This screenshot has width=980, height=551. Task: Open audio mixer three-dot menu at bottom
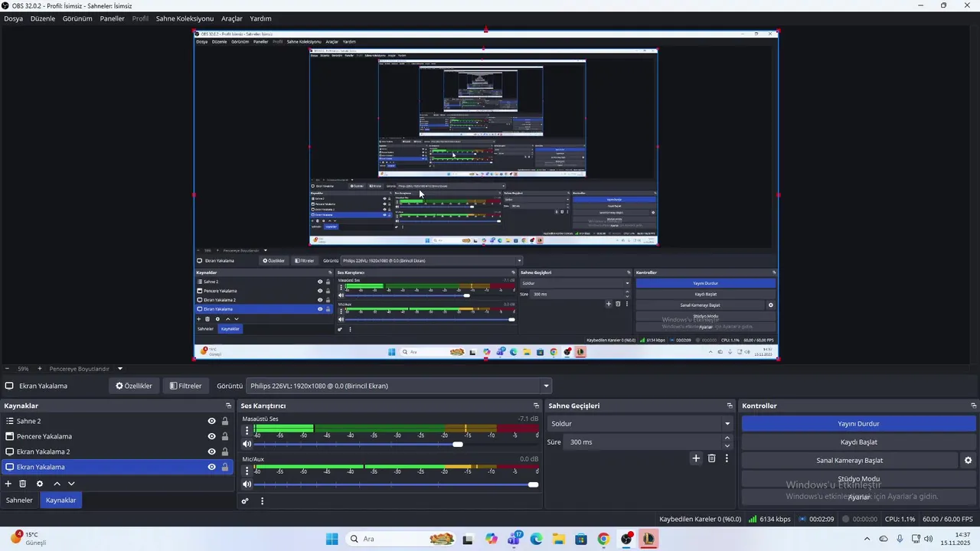(262, 501)
